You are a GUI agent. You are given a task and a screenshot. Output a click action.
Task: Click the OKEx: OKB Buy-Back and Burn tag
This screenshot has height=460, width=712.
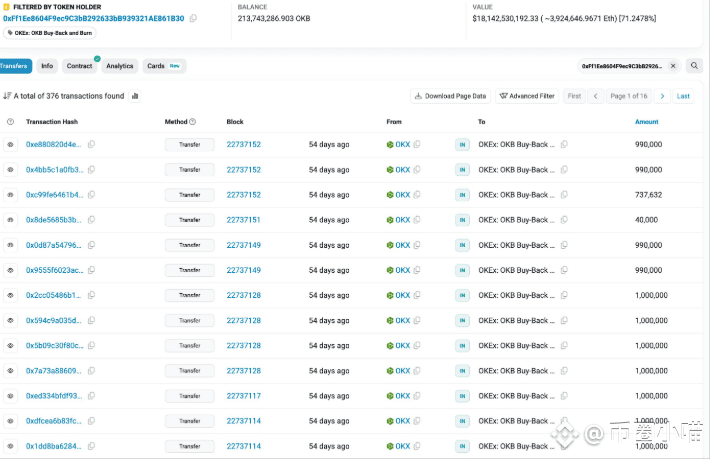click(50, 33)
